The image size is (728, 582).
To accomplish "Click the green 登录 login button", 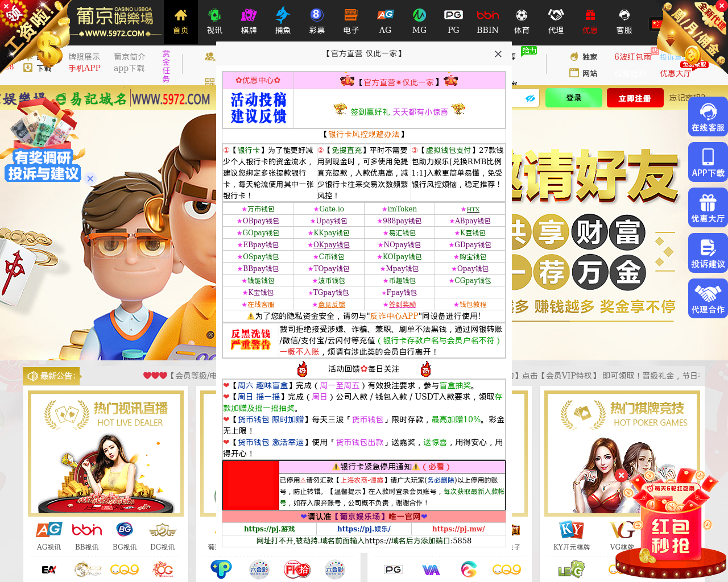I will click(574, 98).
